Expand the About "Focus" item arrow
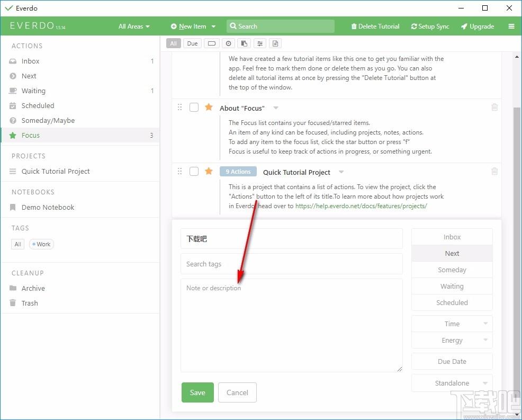The width and height of the screenshot is (522, 420). 276,108
